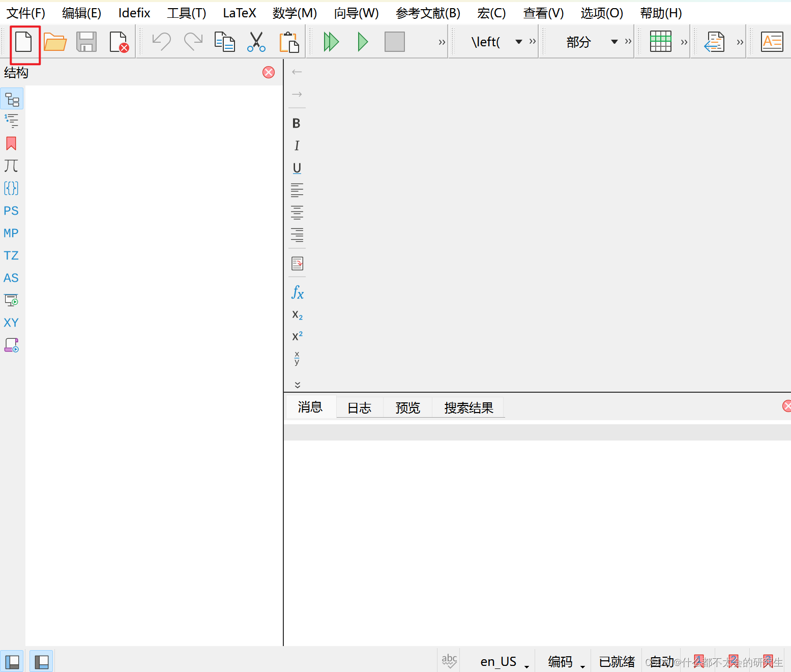Open a file using the folder icon
The image size is (791, 672).
pyautogui.click(x=55, y=42)
